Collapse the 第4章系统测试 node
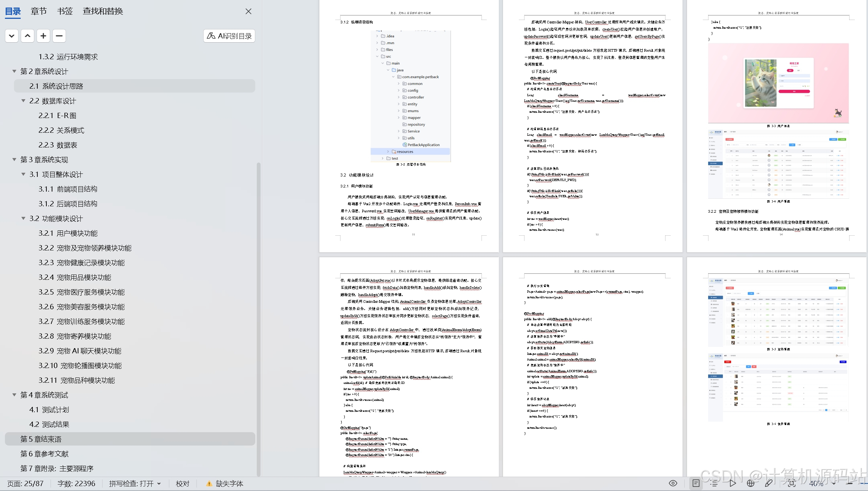Screen dimensions: 868x491 click(14, 395)
